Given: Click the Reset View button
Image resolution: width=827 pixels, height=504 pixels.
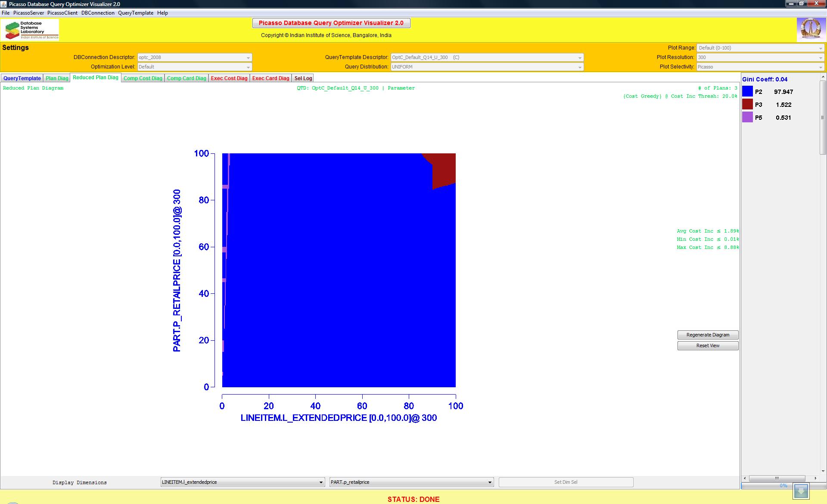Looking at the screenshot, I should click(x=707, y=345).
